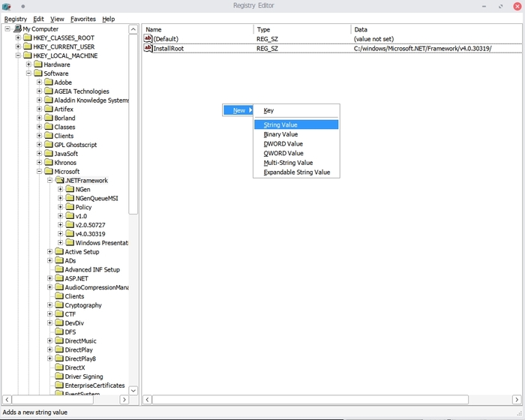The height and width of the screenshot is (420, 525).
Task: Click the DirectX folder icon
Action: [58, 367]
